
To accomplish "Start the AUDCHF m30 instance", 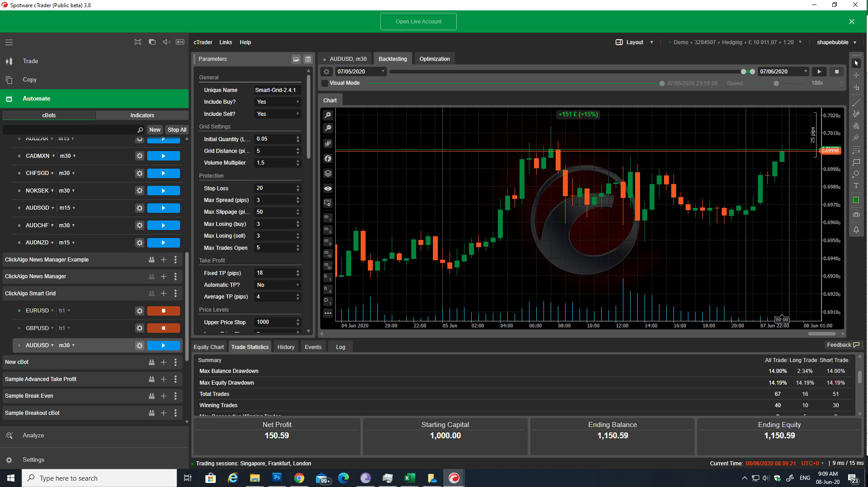I will click(163, 225).
